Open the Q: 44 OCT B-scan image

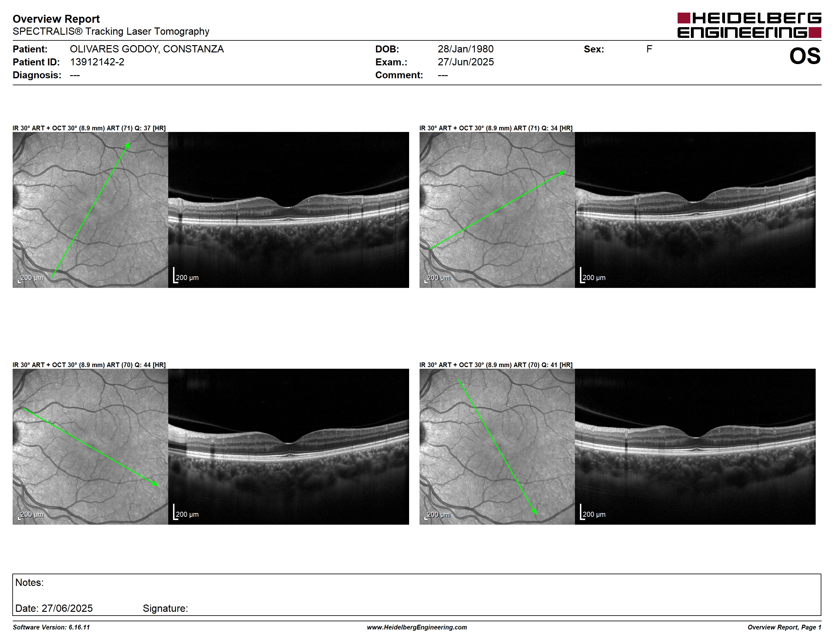click(x=288, y=446)
